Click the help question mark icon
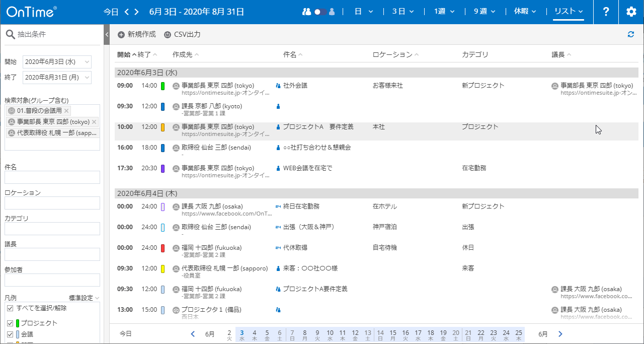644x344 pixels. tap(606, 12)
